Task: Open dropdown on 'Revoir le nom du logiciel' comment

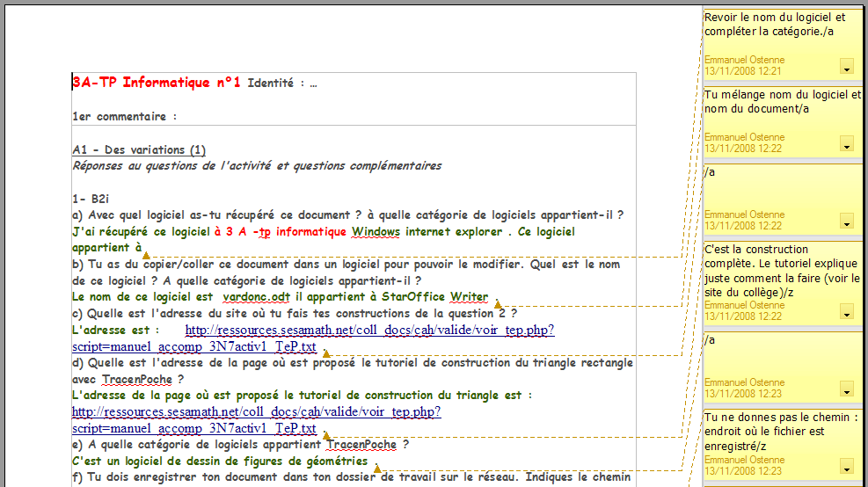Action: (846, 67)
